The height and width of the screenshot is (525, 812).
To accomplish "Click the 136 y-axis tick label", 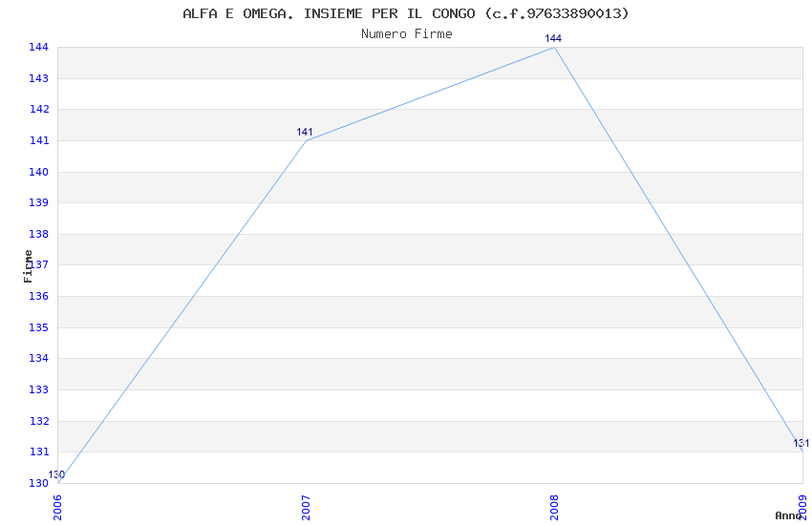I will coord(38,296).
